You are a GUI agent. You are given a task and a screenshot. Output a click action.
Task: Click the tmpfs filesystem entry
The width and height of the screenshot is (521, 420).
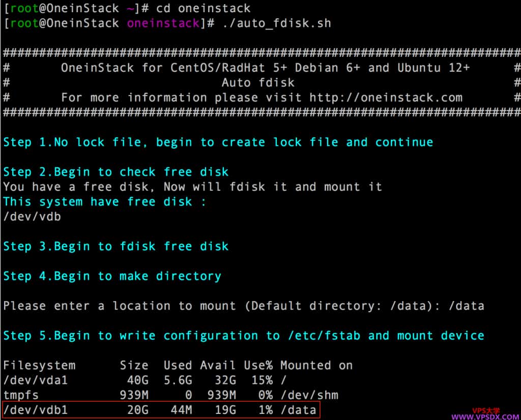coord(21,395)
